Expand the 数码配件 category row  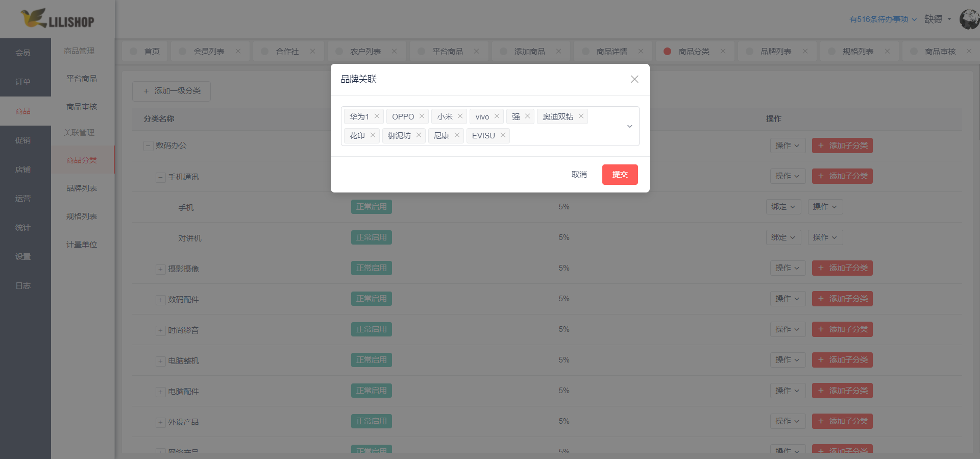tap(160, 300)
